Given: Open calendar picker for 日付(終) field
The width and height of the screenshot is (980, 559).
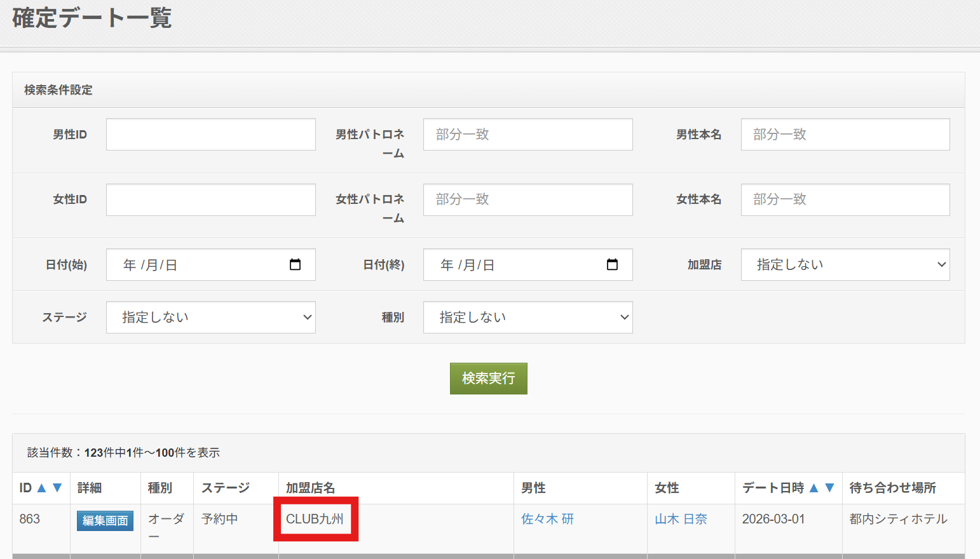Looking at the screenshot, I should pyautogui.click(x=612, y=265).
